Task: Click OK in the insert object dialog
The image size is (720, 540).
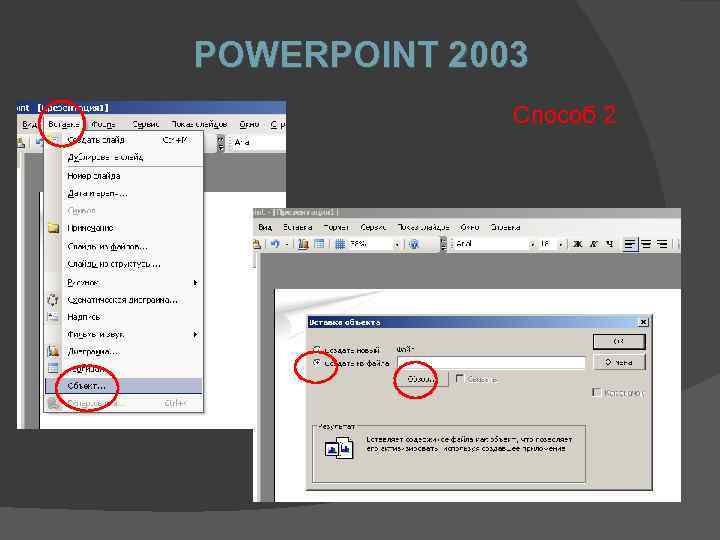Action: click(619, 341)
